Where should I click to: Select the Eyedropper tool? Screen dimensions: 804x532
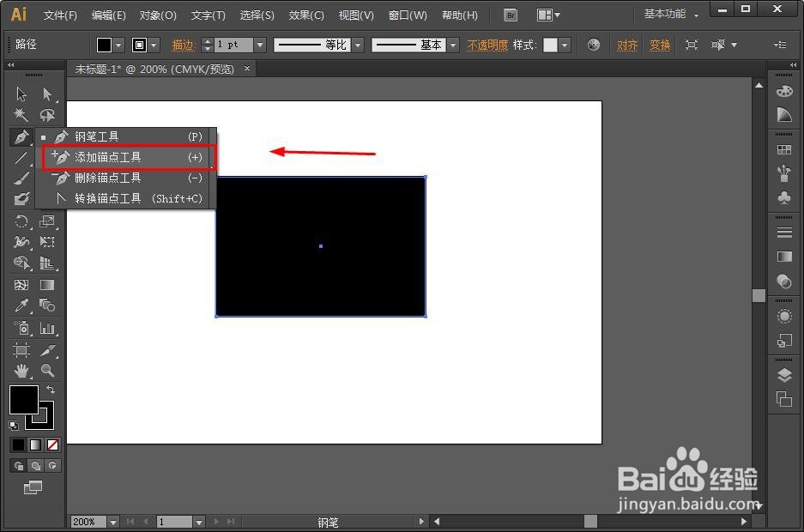21,306
